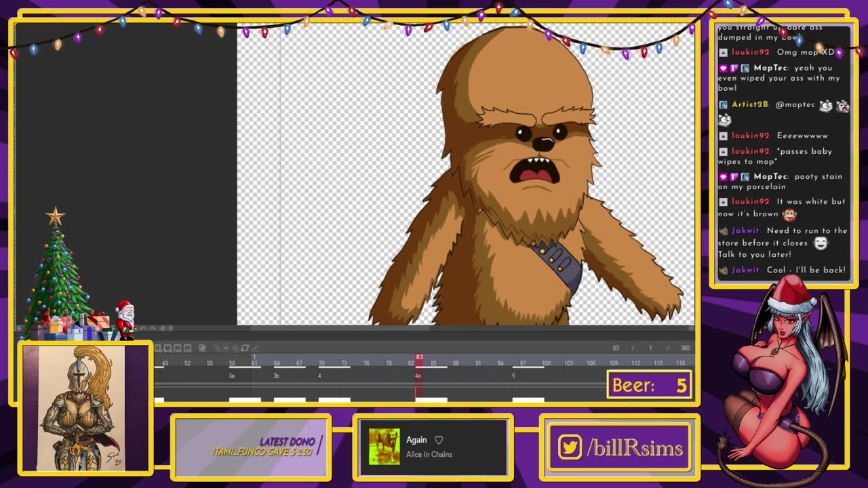Click the monkey emote in loukin92's brown message
Screen dimensions: 868x488
[x=789, y=214]
